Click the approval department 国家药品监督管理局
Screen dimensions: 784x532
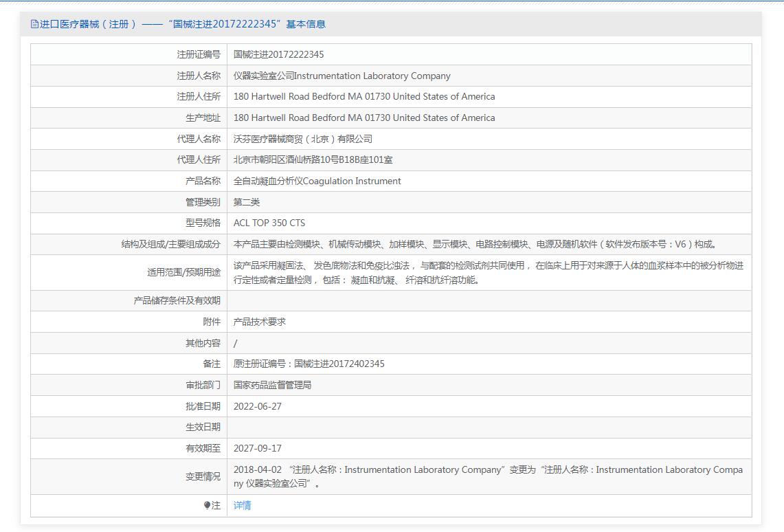[x=272, y=385]
